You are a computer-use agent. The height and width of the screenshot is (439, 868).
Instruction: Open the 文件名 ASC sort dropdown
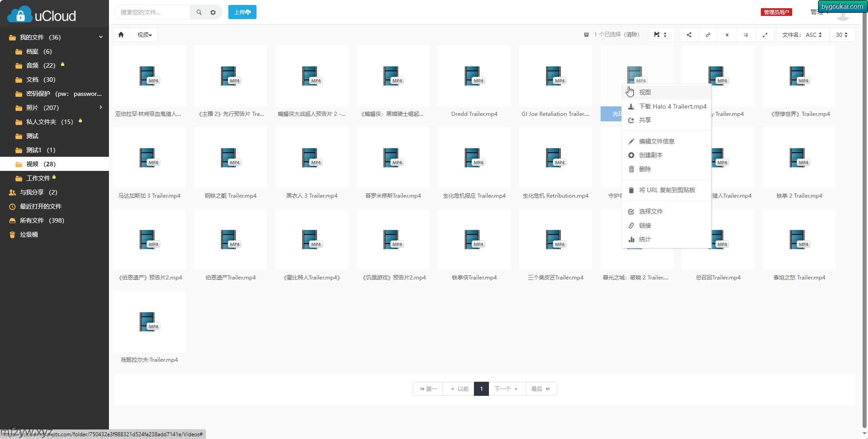[x=802, y=35]
